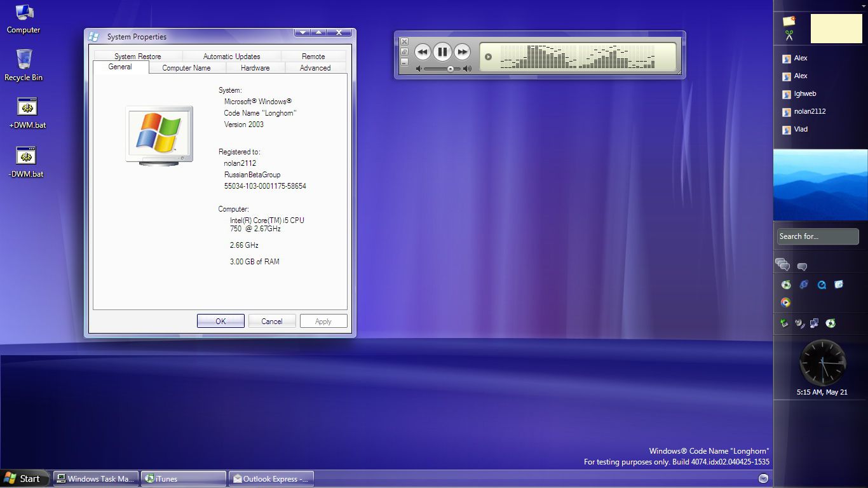The height and width of the screenshot is (488, 868).
Task: Switch to Remote tab
Action: coord(313,56)
